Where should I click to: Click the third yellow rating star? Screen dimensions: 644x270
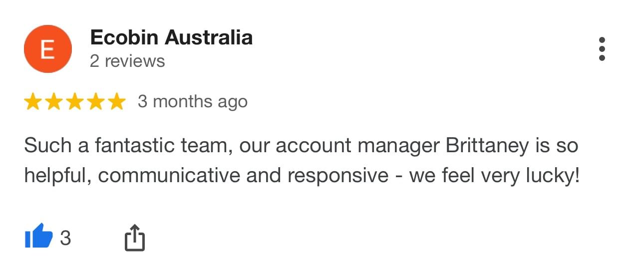[75, 102]
